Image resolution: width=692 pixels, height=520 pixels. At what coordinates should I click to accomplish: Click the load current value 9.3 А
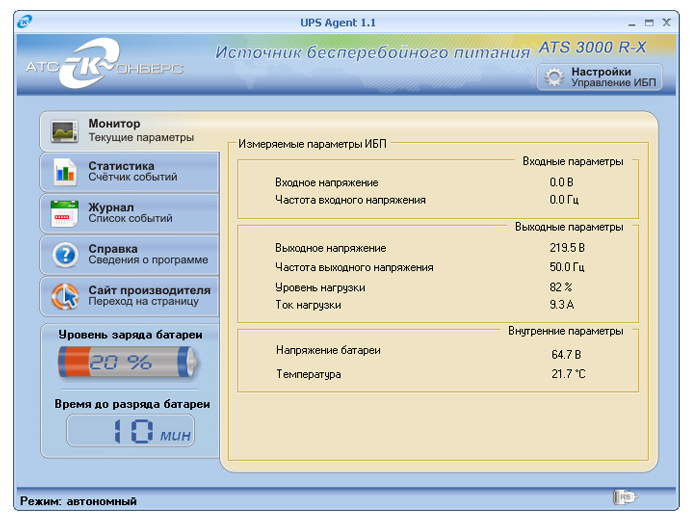[562, 305]
